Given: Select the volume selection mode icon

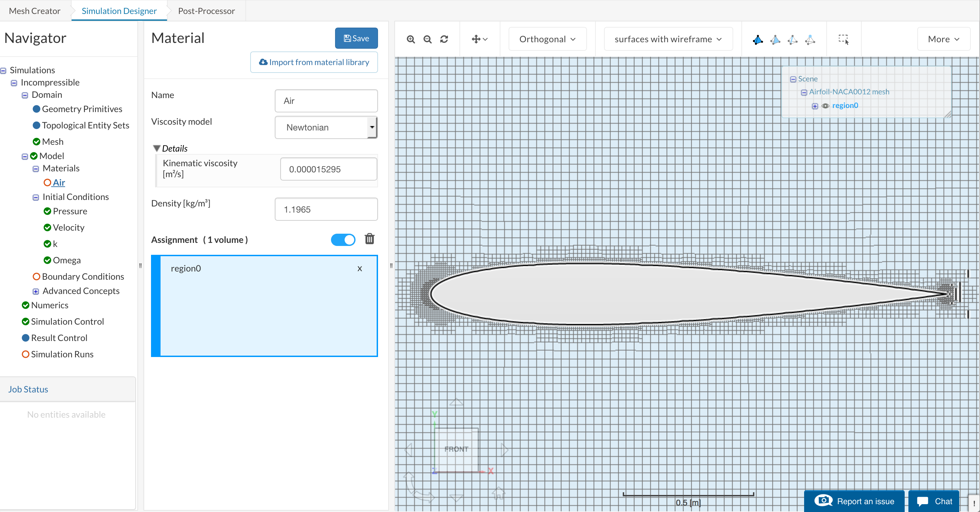Looking at the screenshot, I should coord(757,39).
